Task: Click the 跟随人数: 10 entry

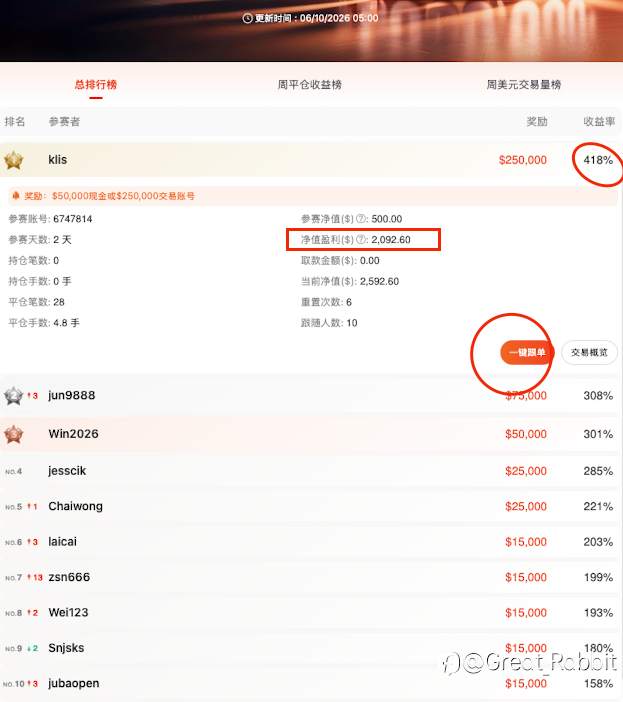Action: [x=329, y=323]
